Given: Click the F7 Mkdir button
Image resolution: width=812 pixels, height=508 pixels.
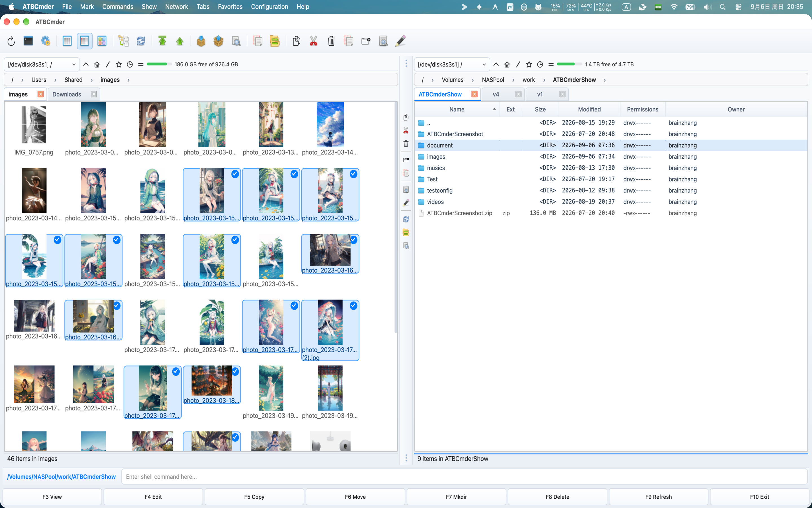Looking at the screenshot, I should (456, 497).
